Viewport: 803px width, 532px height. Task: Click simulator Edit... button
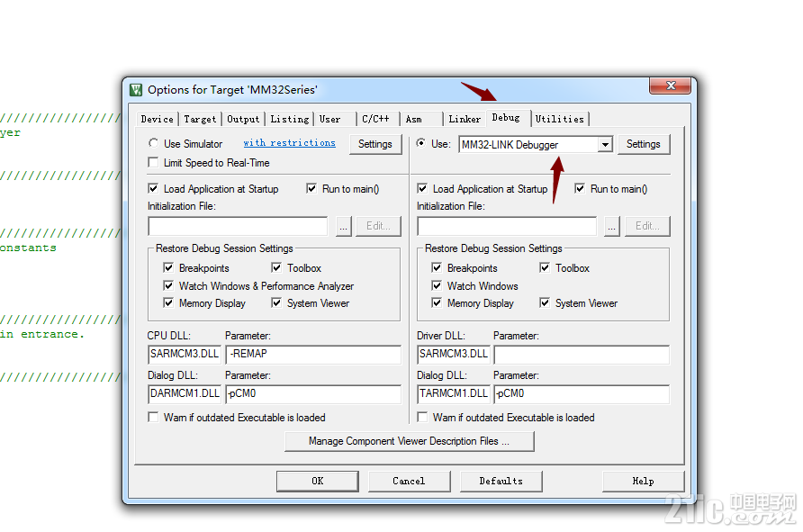click(378, 226)
